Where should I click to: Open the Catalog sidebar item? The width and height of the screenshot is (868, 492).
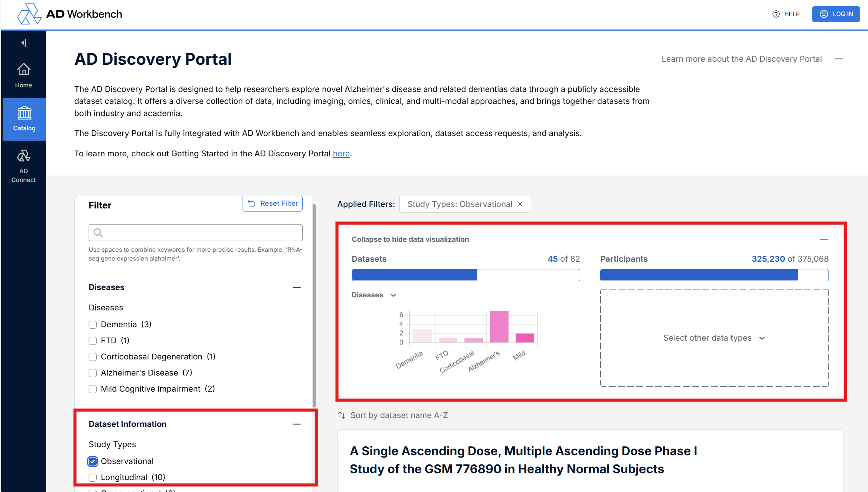tap(24, 119)
